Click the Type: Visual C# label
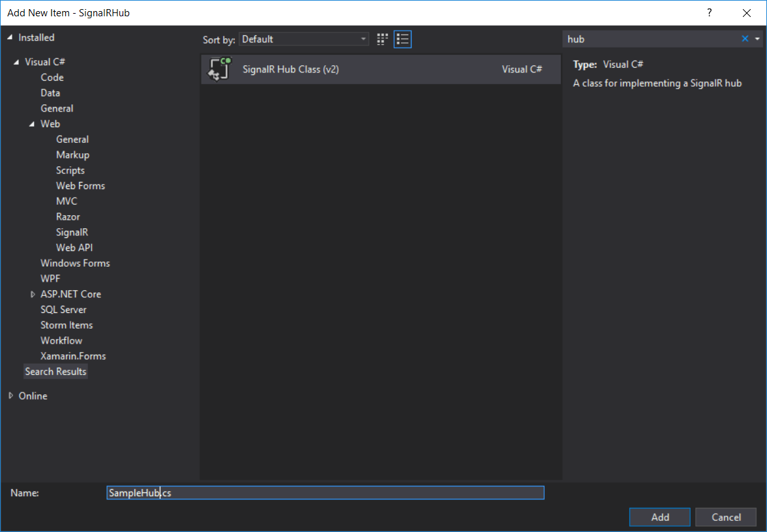This screenshot has height=532, width=767. [x=608, y=65]
